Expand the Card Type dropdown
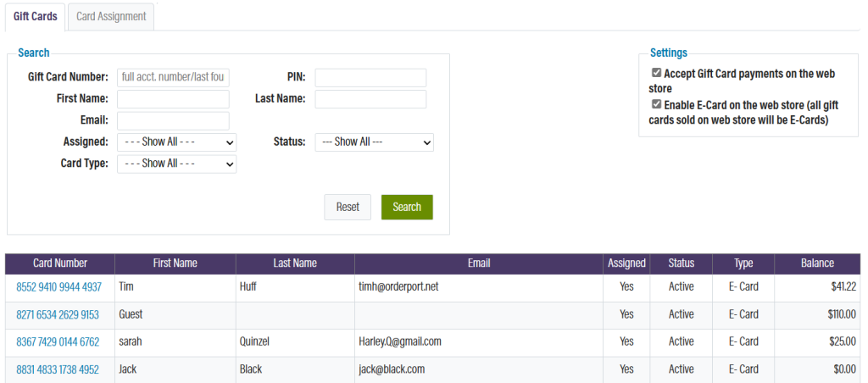 point(176,164)
